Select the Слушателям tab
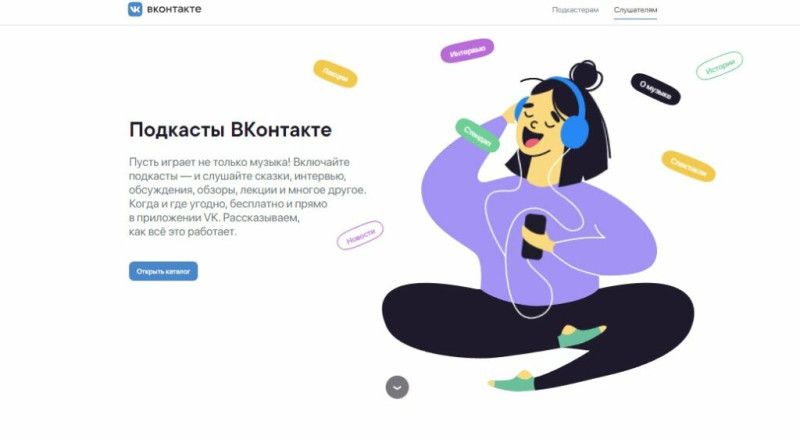Viewport: 800px width, 442px height. (635, 10)
